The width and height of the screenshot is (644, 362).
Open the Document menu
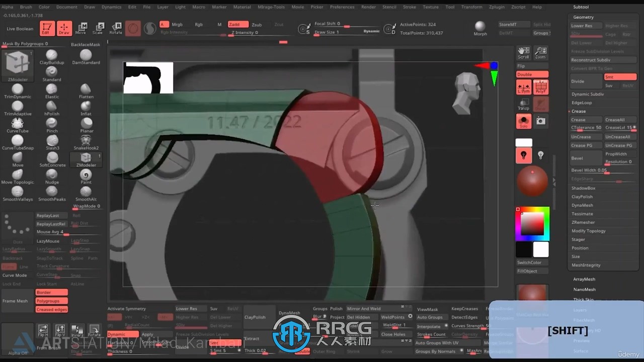[x=67, y=7]
